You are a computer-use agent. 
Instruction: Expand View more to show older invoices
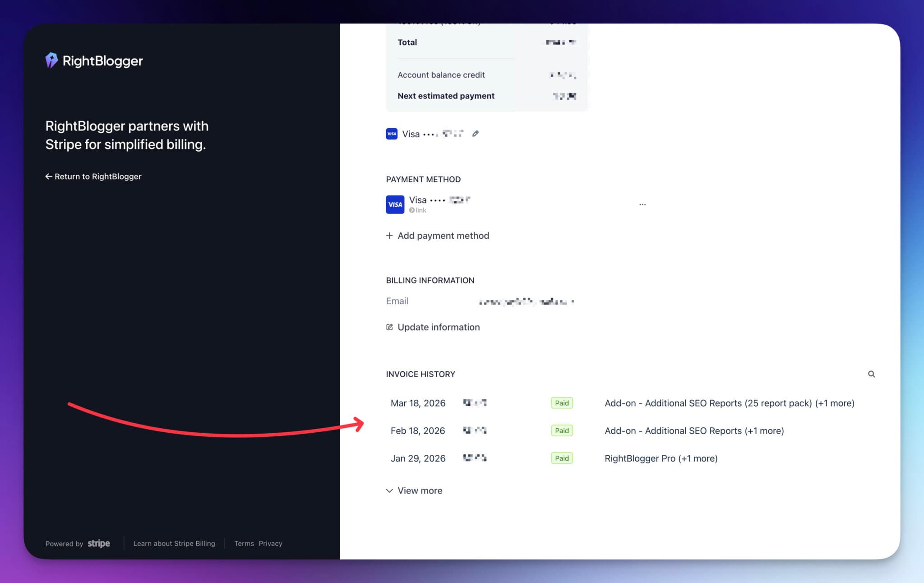(x=420, y=490)
